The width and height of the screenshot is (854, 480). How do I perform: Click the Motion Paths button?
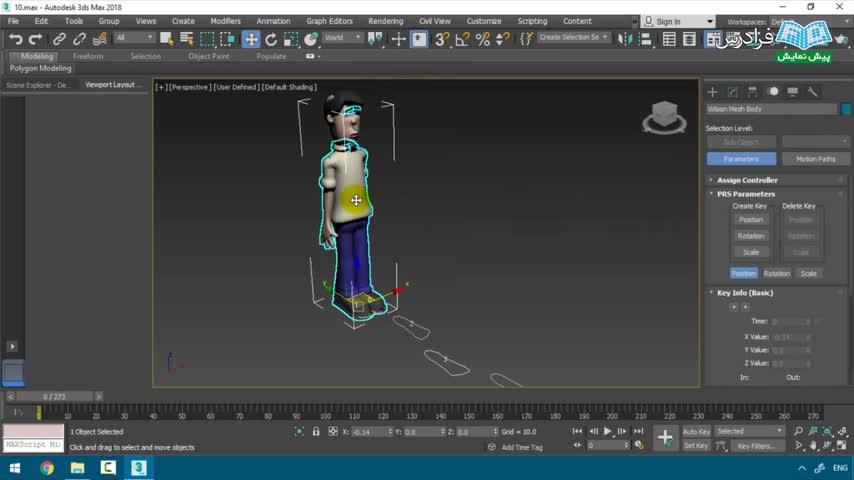pyautogui.click(x=815, y=159)
